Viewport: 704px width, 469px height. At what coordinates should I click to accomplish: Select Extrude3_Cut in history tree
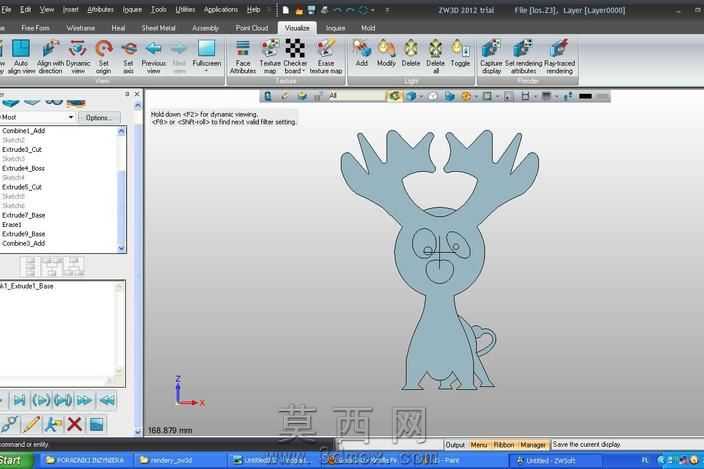[22, 149]
